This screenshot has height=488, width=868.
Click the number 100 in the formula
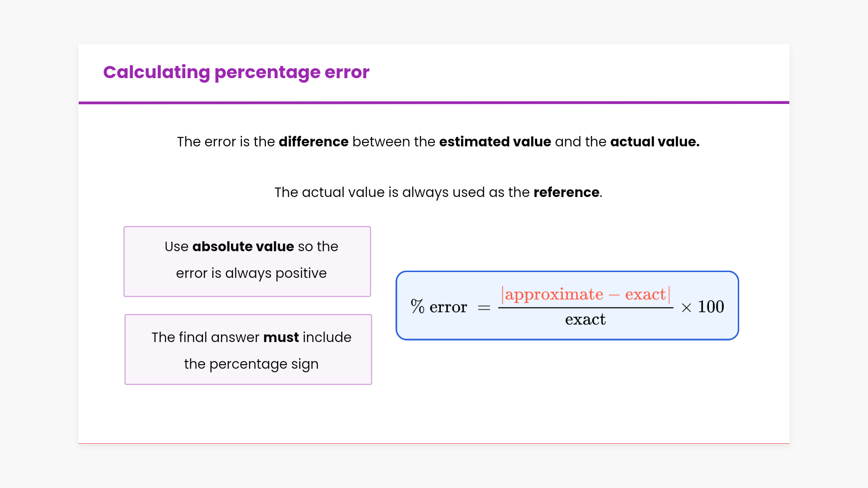pyautogui.click(x=711, y=307)
